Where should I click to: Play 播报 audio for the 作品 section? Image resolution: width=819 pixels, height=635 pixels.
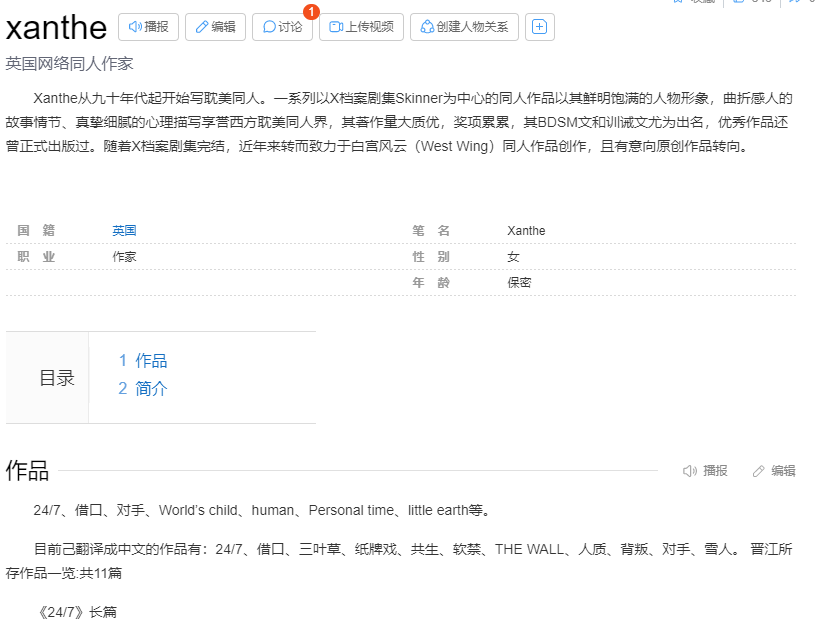pyautogui.click(x=705, y=471)
